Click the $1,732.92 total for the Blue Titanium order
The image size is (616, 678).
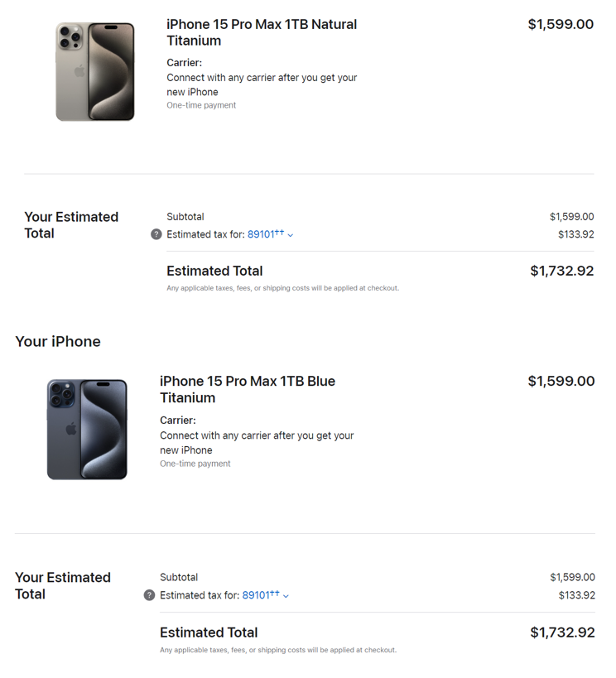click(x=562, y=632)
